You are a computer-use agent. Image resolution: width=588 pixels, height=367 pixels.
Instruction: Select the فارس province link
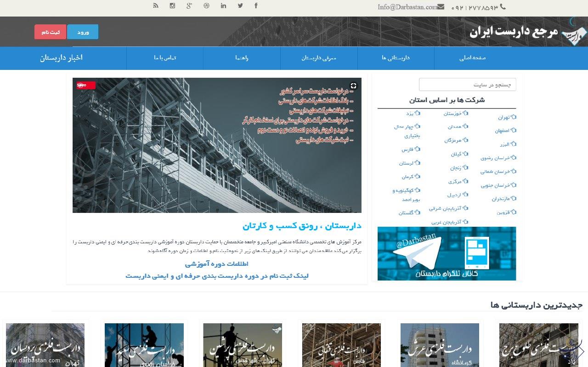pyautogui.click(x=411, y=149)
